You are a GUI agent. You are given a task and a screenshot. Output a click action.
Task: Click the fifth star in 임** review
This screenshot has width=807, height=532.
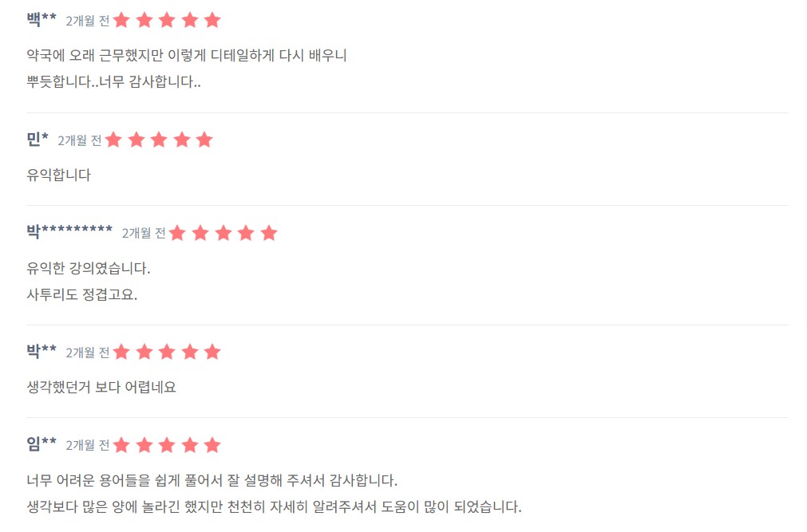(x=212, y=445)
